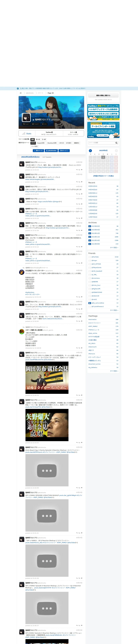This screenshot has width=138, height=644.
Task: Click the twilog 課金プラン banner
Action: [103, 112]
